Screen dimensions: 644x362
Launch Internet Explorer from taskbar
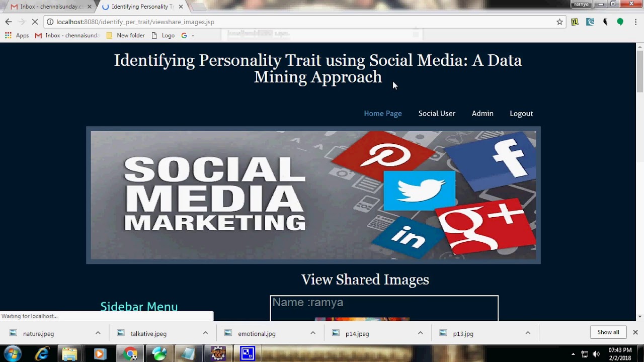pyautogui.click(x=42, y=354)
